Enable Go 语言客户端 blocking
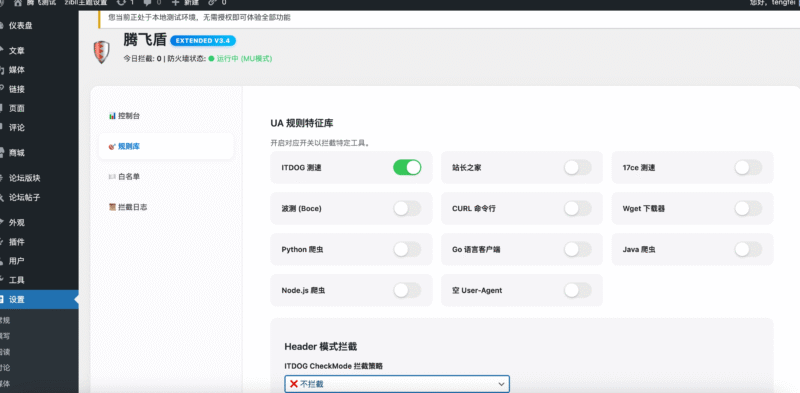The image size is (800, 393). tap(578, 249)
